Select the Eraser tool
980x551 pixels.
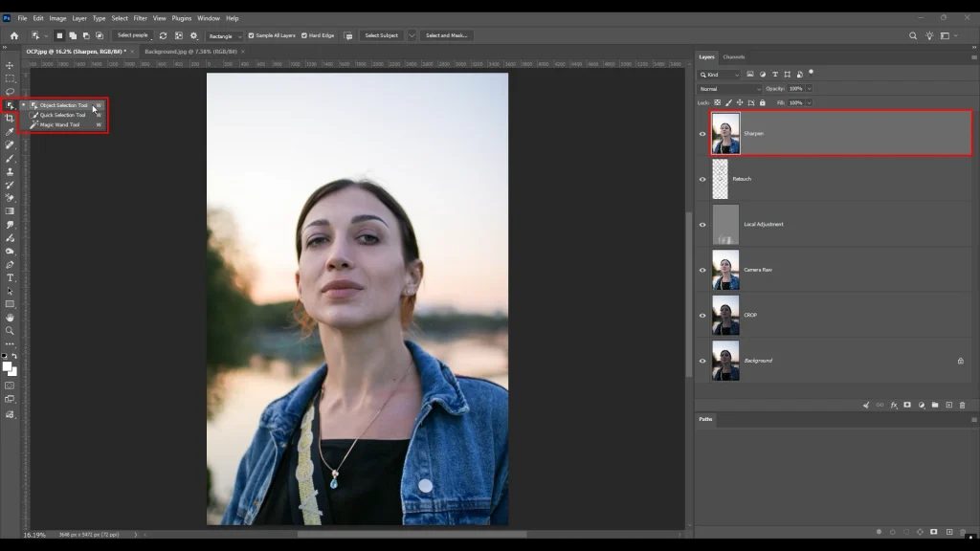coord(10,198)
